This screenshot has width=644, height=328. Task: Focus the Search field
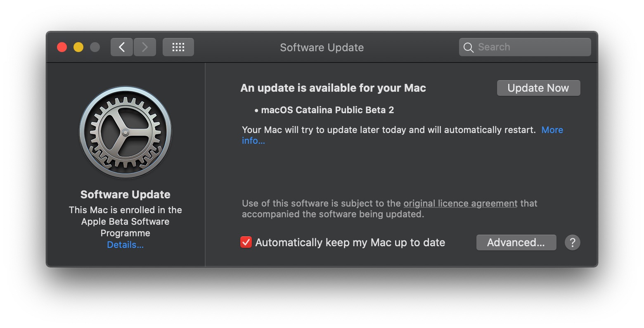coord(525,47)
